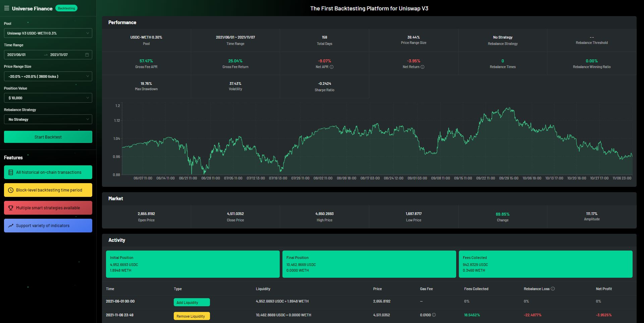Click the 25.04% Gross Fee Return value

tap(235, 61)
